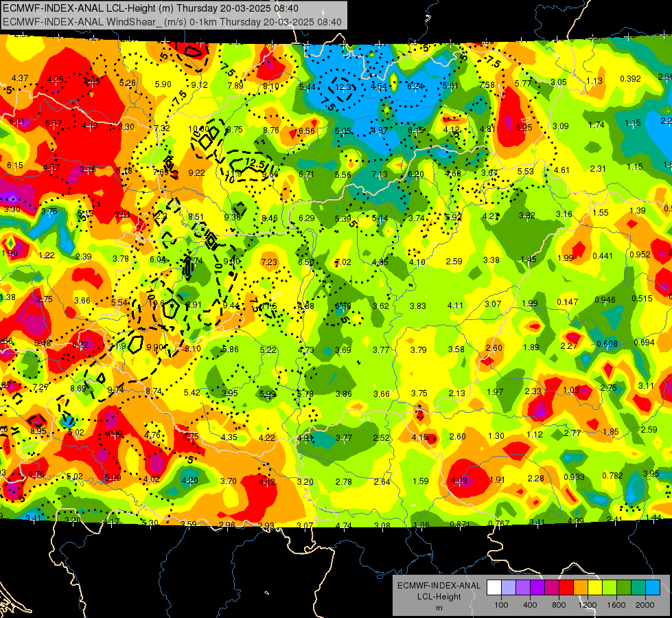Screen dimensions: 672x618
Task: Click the grid value 0.392
Action: 630,78
